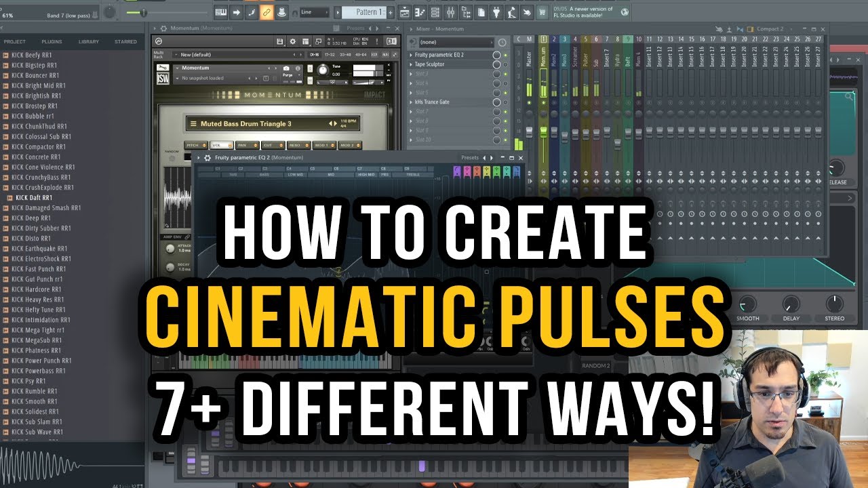Click the Master track volume fader
The image size is (868, 488).
tap(529, 132)
